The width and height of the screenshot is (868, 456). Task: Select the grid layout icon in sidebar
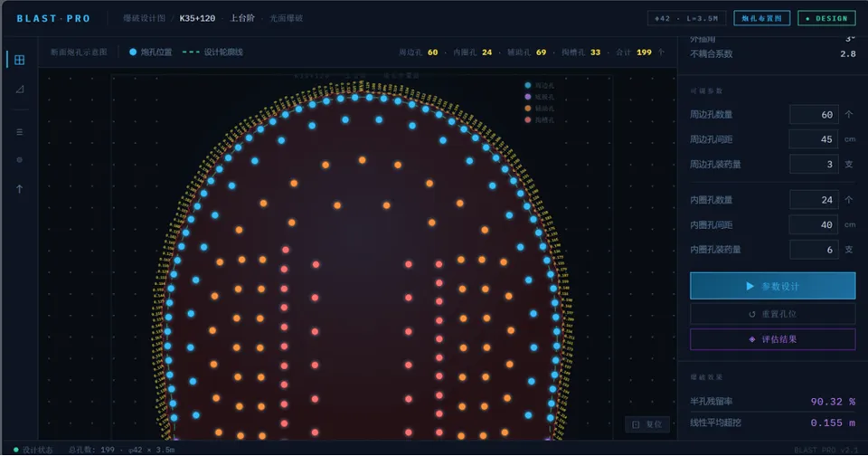click(x=19, y=60)
